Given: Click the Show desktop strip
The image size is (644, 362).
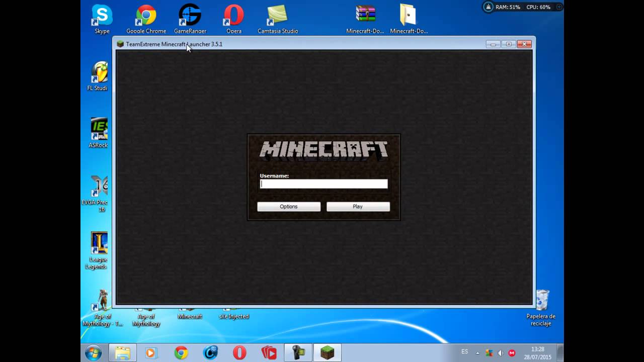Looking at the screenshot, I should 560,353.
